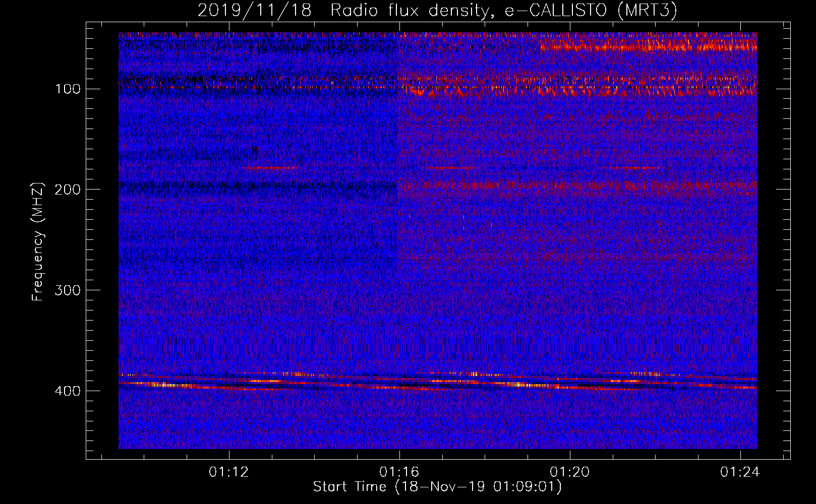Click the '200' frequency tick label
Viewport: 816px width, 504px height.
point(68,190)
